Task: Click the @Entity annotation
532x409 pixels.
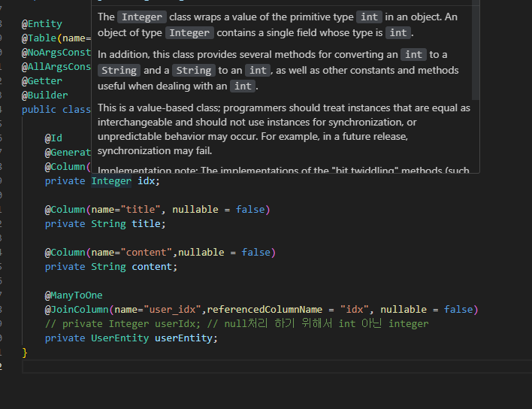Action: point(42,24)
